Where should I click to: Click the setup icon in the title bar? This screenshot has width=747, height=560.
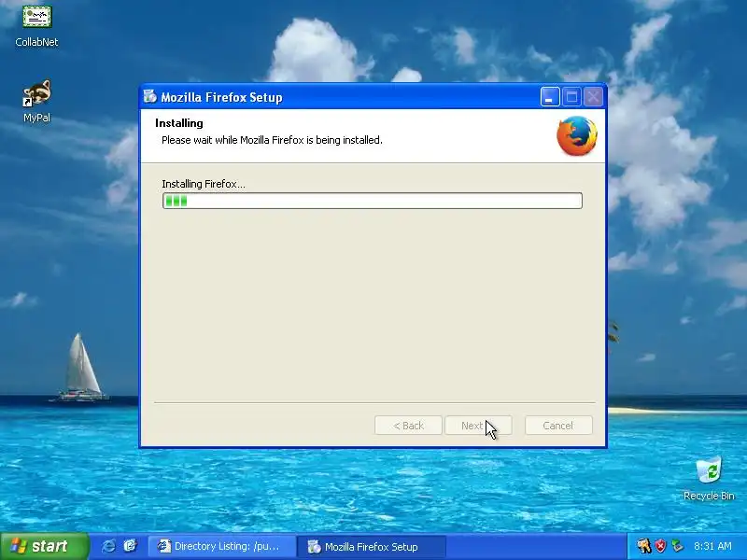coord(150,97)
